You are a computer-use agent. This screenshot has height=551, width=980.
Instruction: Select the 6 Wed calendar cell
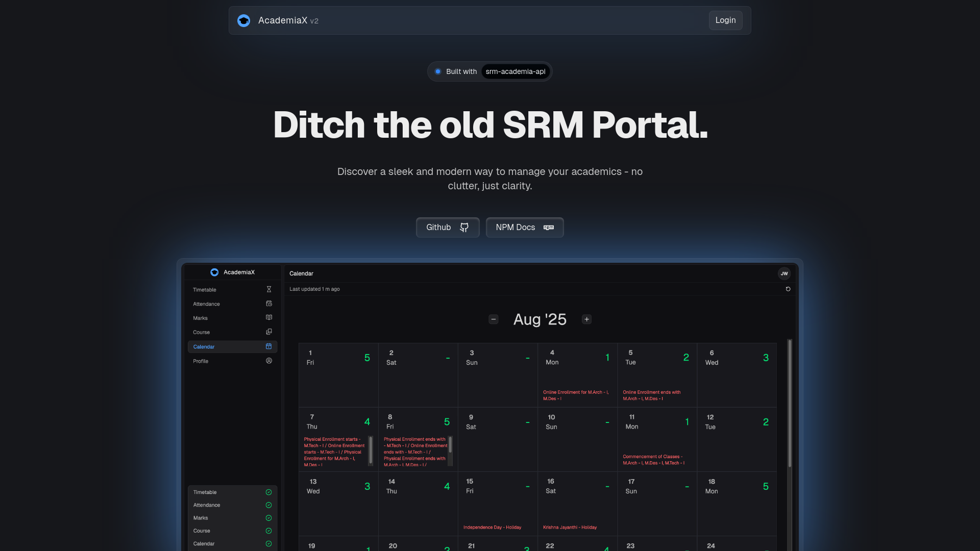[x=737, y=375]
